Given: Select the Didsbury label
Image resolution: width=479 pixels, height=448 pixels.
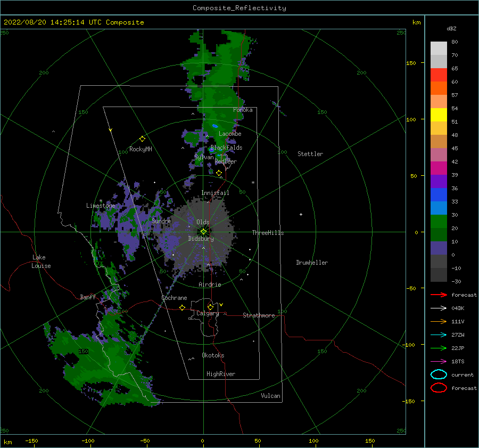Looking at the screenshot, I should [201, 239].
